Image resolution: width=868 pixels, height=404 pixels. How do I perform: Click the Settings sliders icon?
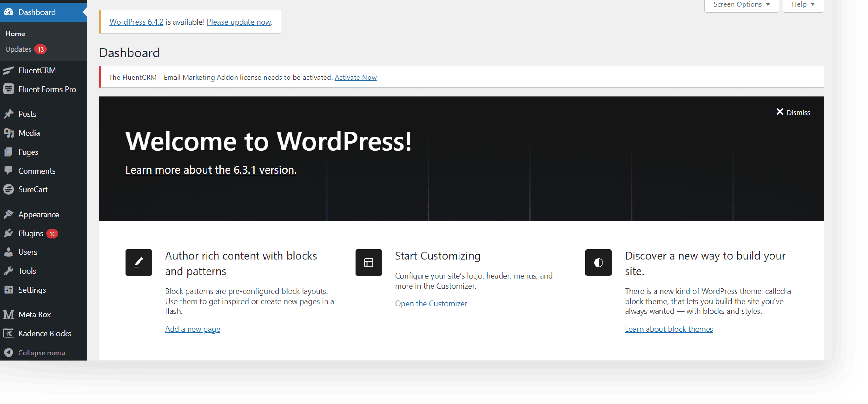[x=9, y=290]
